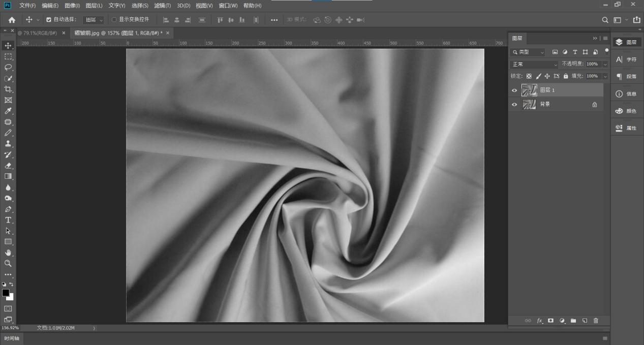
Task: Select the Quick Selection tool
Action: (x=8, y=78)
